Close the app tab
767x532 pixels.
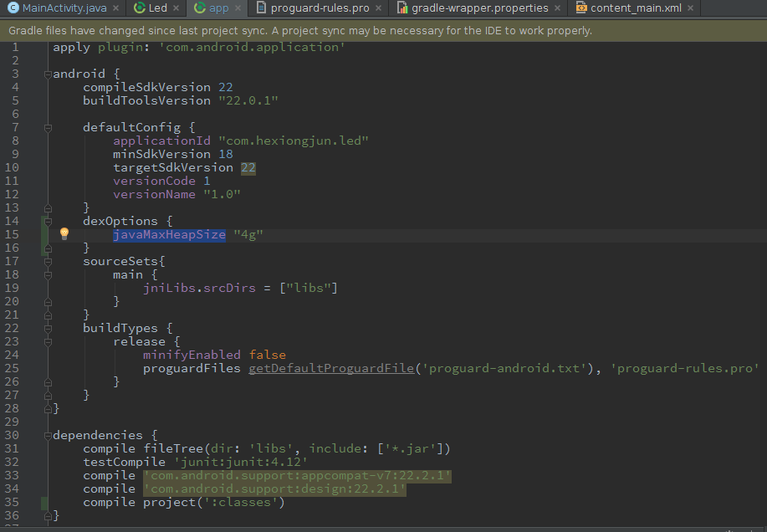tap(238, 8)
